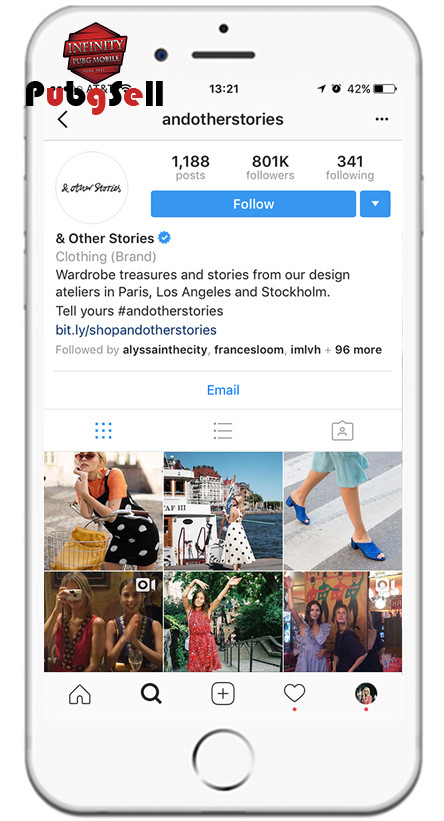
Task: Open the blue sandals photo
Action: tap(343, 511)
